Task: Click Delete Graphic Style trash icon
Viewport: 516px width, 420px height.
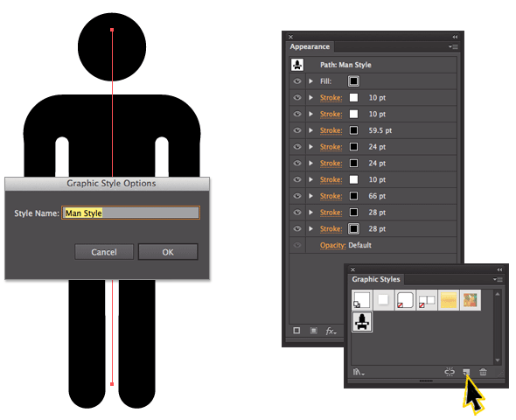Action: pyautogui.click(x=483, y=372)
